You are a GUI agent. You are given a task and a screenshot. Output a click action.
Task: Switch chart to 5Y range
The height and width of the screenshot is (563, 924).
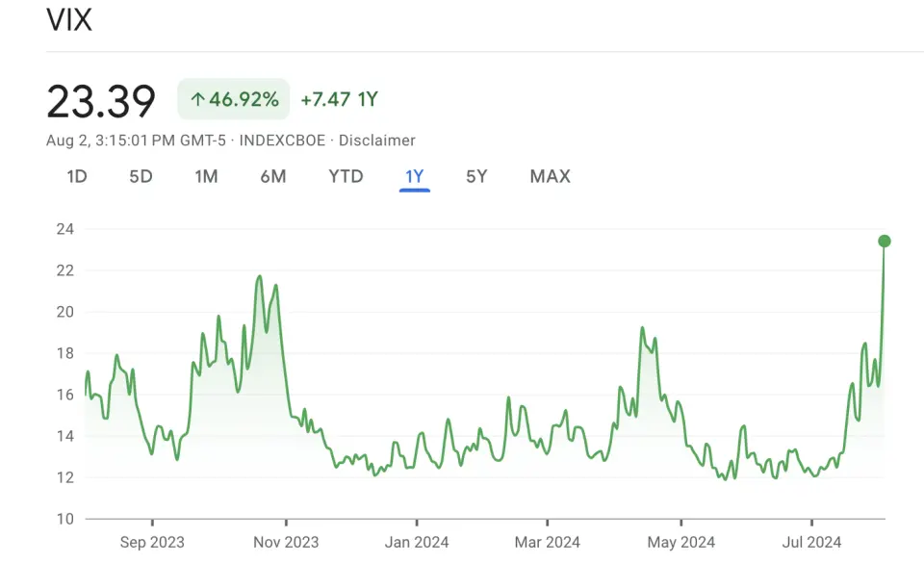coord(476,176)
